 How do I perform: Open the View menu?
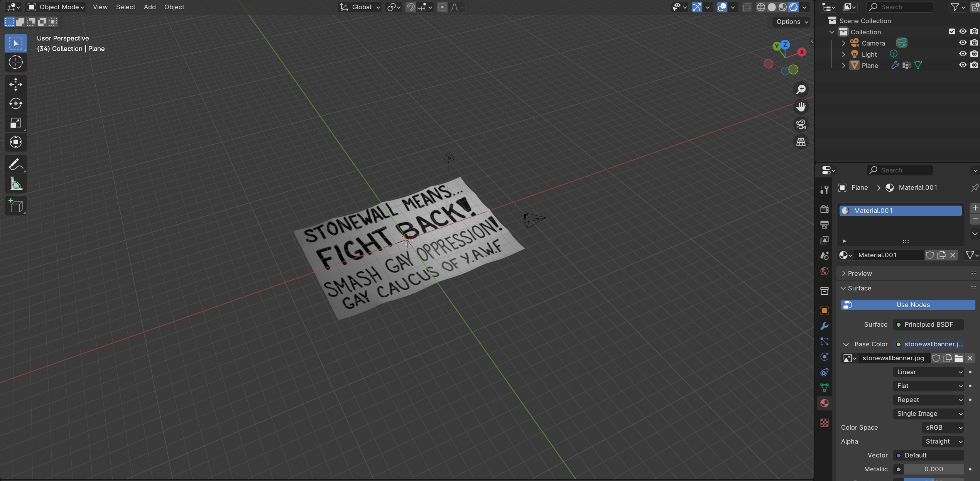100,7
